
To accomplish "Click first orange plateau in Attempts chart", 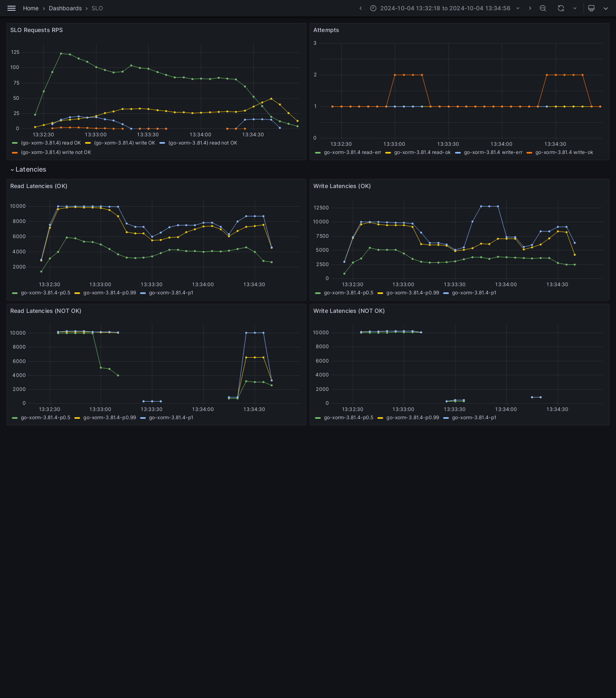I will click(408, 75).
